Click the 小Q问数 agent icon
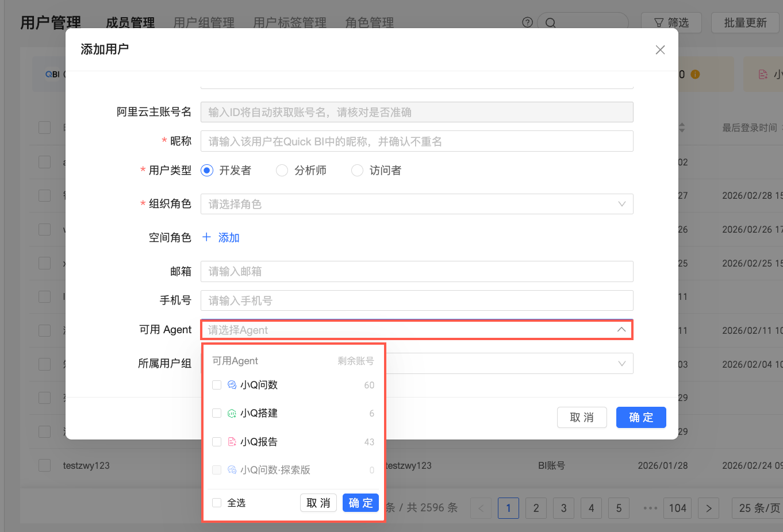 pyautogui.click(x=232, y=385)
